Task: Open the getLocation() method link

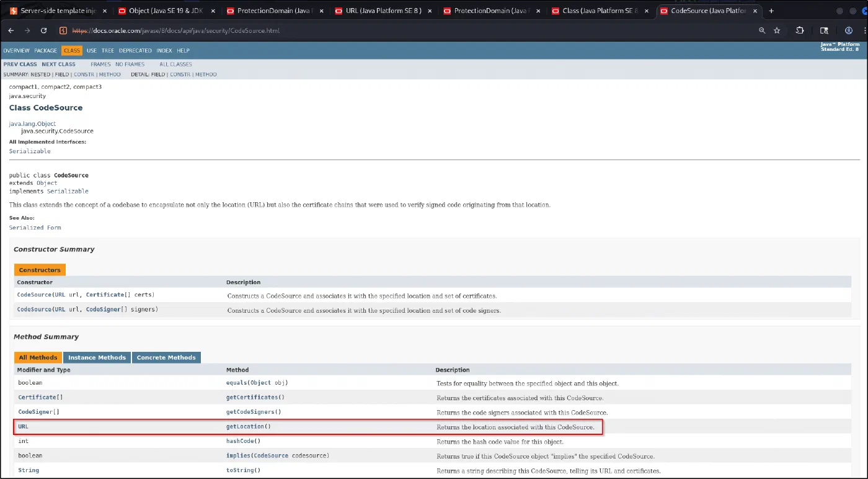Action: click(x=246, y=427)
